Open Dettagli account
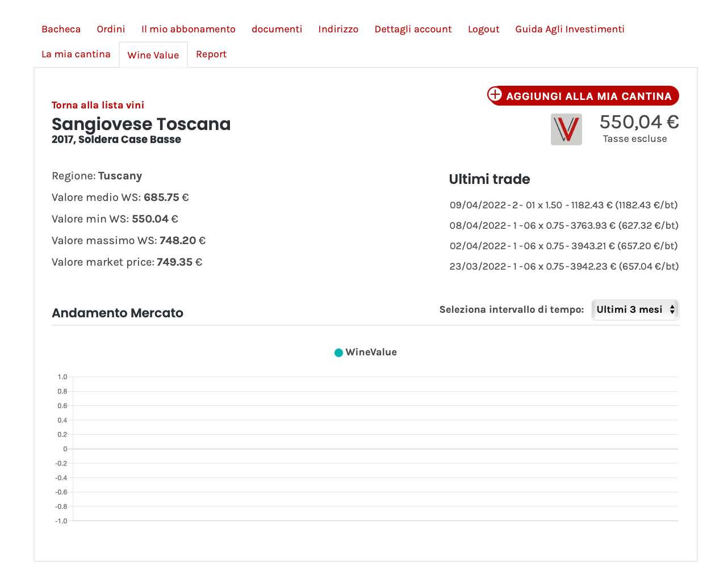The width and height of the screenshot is (728, 579). coord(413,29)
